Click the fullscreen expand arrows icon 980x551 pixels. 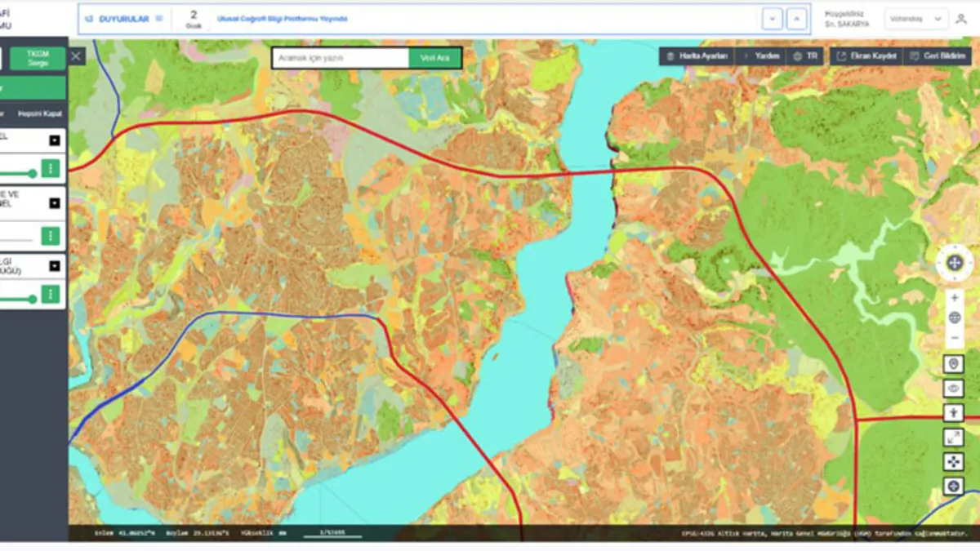(954, 438)
